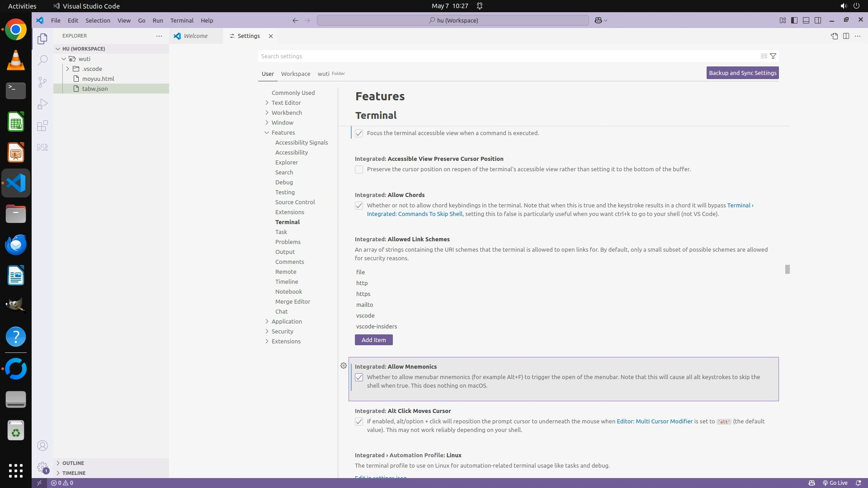Open the Extensions view icon
This screenshot has width=868, height=488.
(x=42, y=126)
